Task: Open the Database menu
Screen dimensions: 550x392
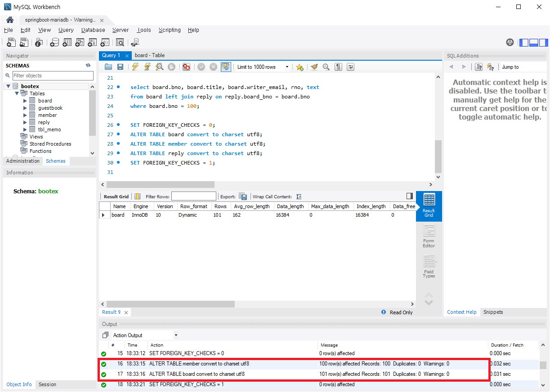Action: pos(93,30)
